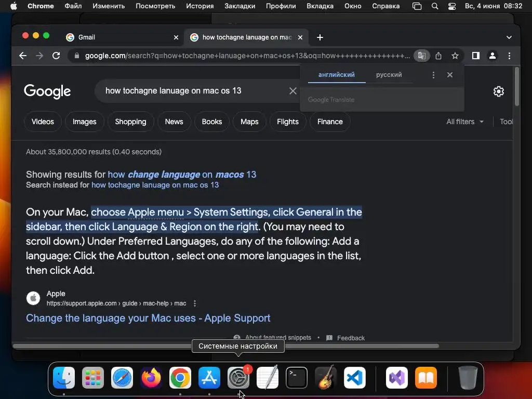Select the английский translate tab
This screenshot has height=399, width=532.
(337, 75)
